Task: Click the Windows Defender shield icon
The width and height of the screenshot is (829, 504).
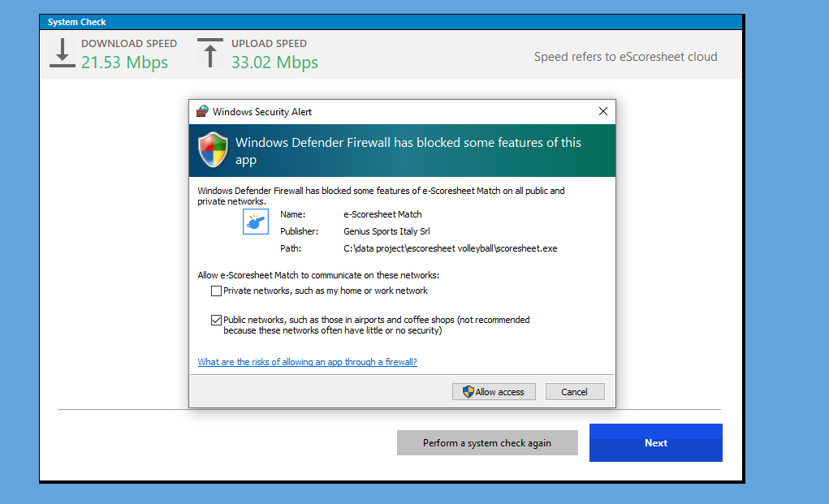Action: pyautogui.click(x=213, y=150)
